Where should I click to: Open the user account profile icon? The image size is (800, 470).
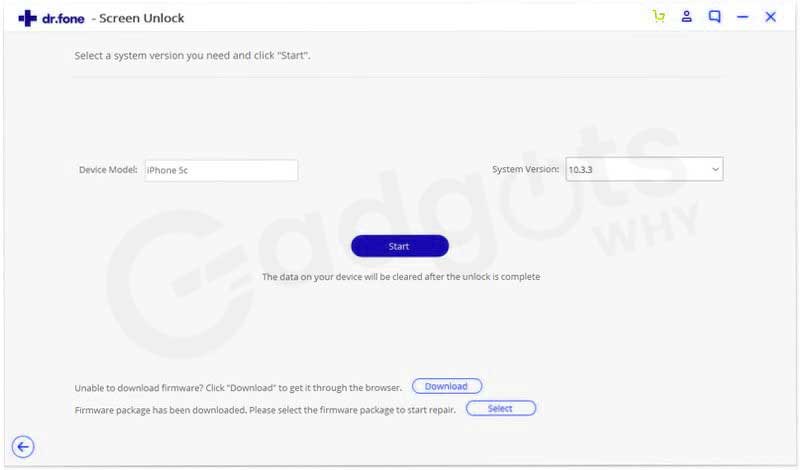(x=687, y=16)
